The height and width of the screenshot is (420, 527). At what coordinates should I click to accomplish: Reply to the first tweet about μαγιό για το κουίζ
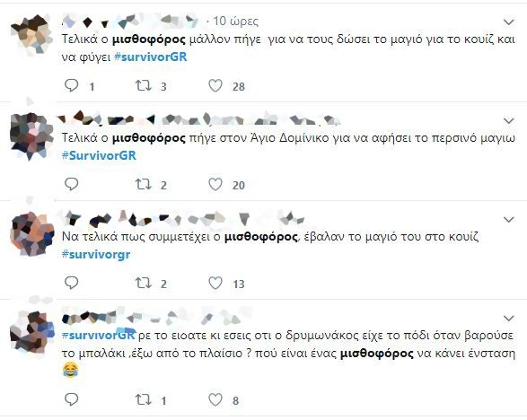coord(71,85)
